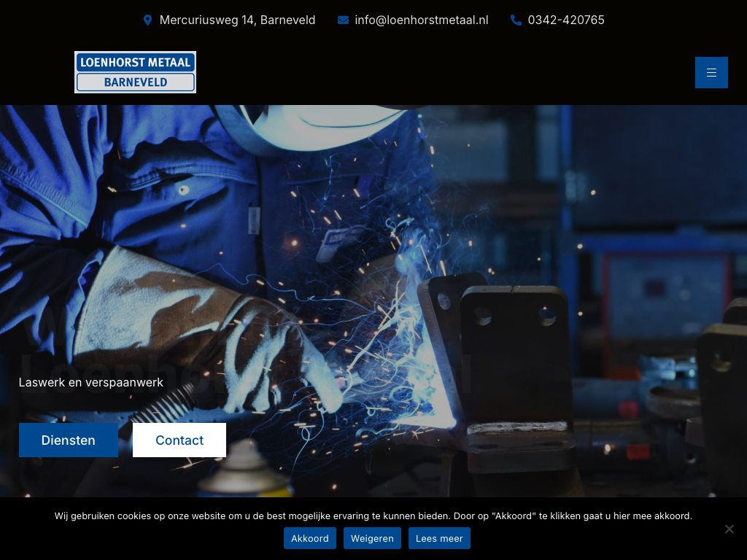
Task: Open the info@loenhorstmetaal.nl email link
Action: click(x=421, y=20)
